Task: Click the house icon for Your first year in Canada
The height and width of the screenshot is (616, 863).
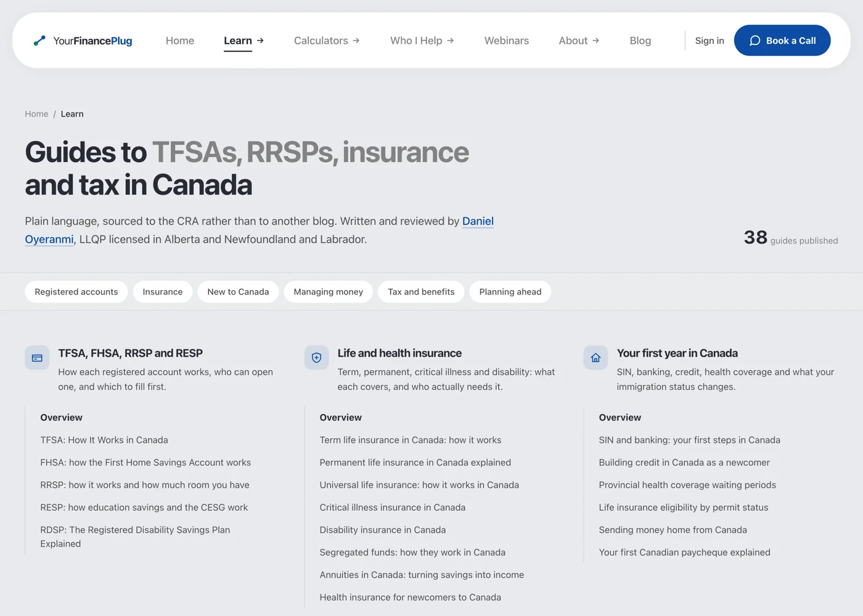Action: pos(595,358)
